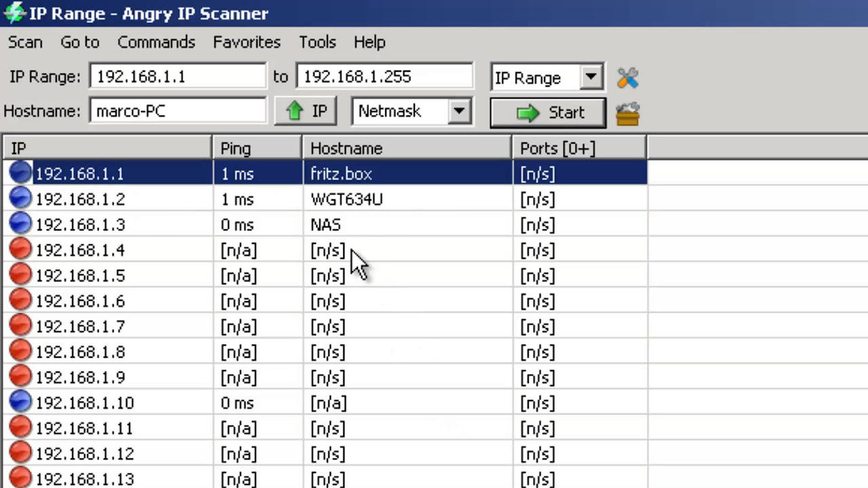Open the Tools menu

pyautogui.click(x=317, y=42)
